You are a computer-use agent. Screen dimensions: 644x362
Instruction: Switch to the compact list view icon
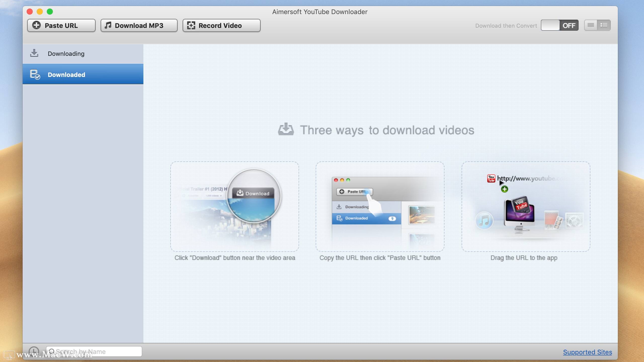tap(591, 25)
